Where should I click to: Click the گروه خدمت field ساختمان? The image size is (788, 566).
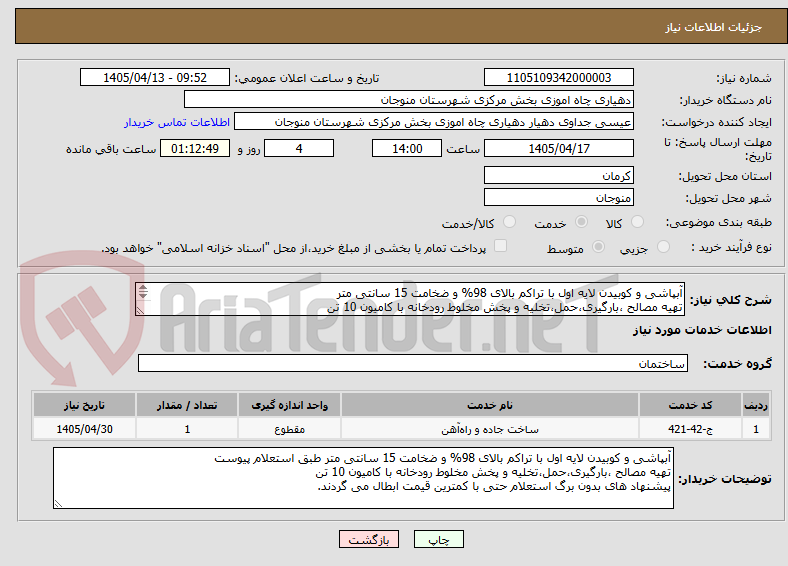pos(413,363)
